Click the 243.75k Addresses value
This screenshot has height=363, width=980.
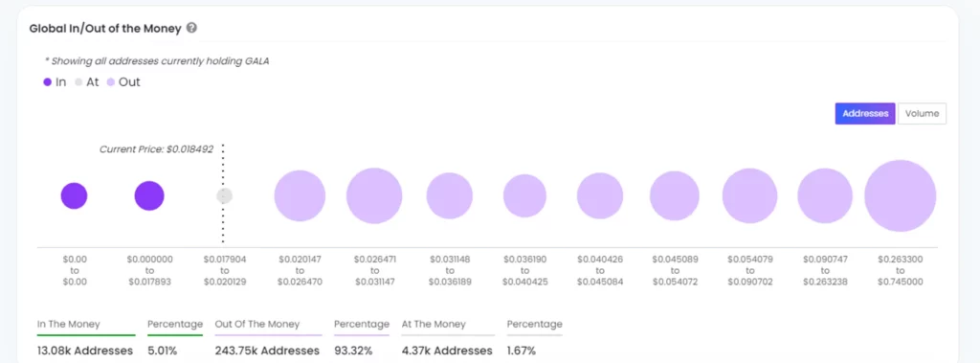pos(268,351)
